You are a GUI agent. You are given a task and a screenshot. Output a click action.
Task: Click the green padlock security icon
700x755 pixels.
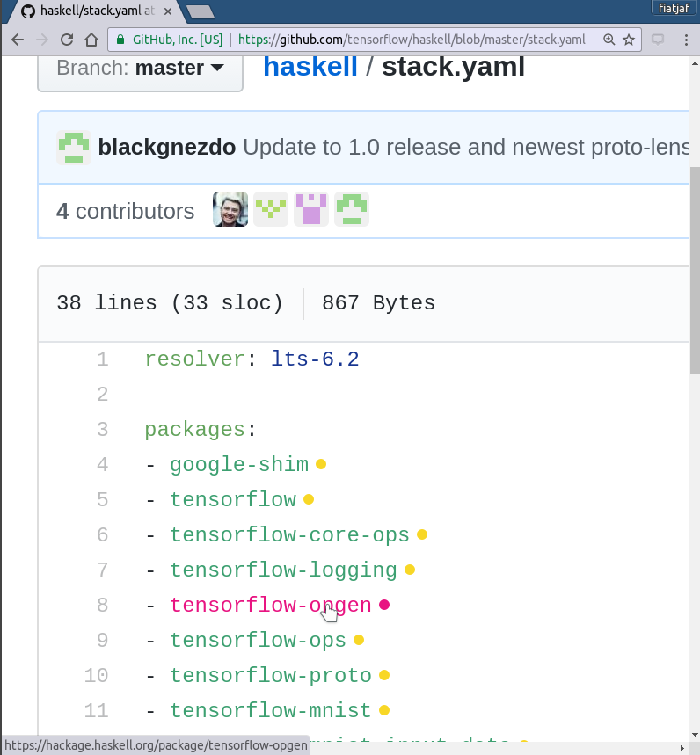pyautogui.click(x=120, y=40)
